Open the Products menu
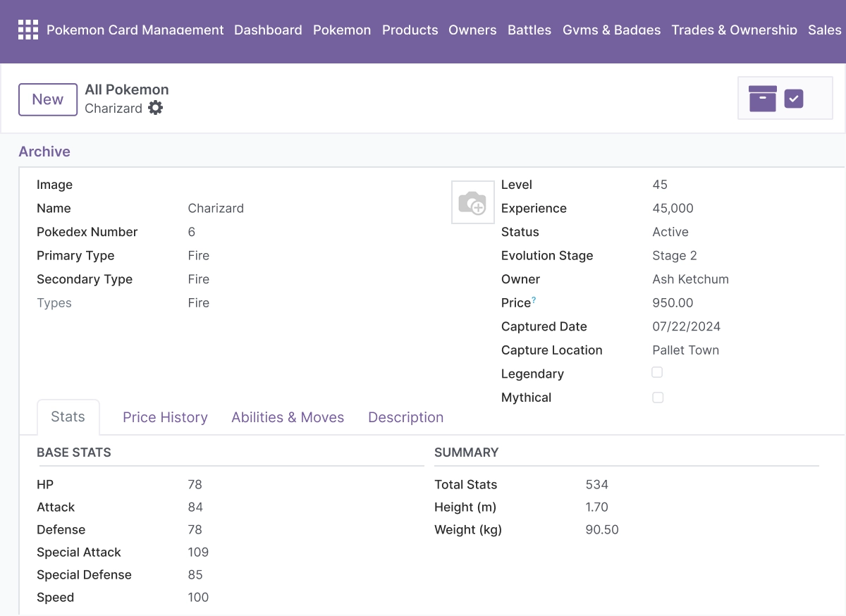The image size is (846, 616). (410, 30)
